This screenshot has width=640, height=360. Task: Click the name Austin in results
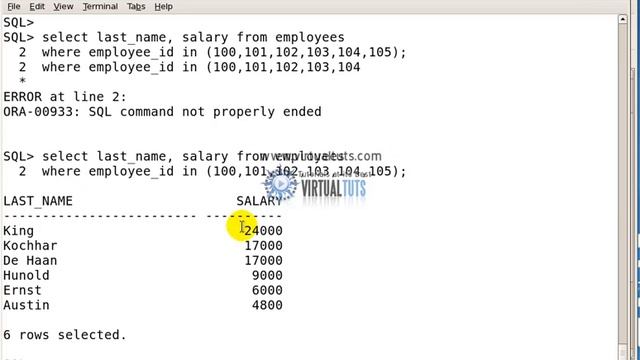click(26, 305)
